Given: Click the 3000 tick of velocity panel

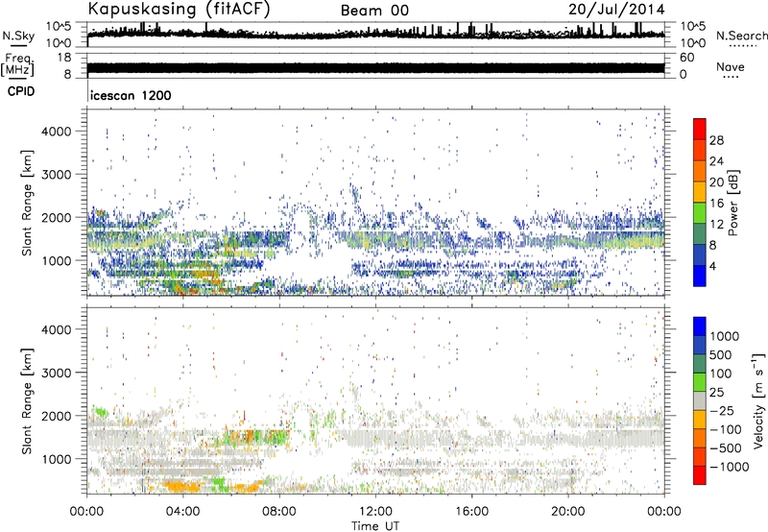Looking at the screenshot, I should [57, 373].
